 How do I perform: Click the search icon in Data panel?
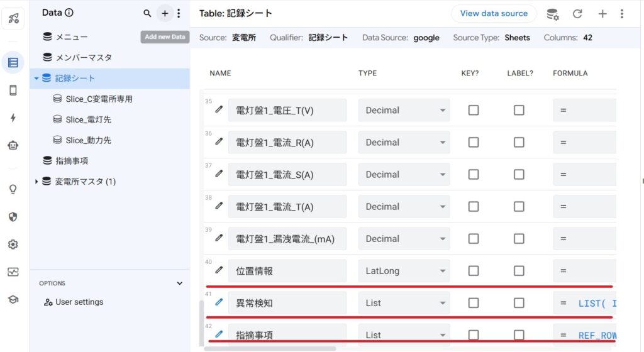coord(147,13)
